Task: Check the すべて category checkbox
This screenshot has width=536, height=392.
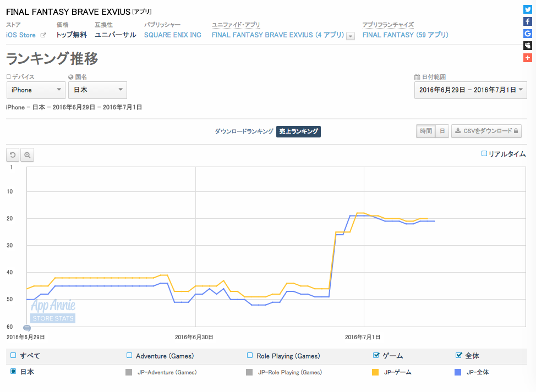Action: tap(13, 355)
